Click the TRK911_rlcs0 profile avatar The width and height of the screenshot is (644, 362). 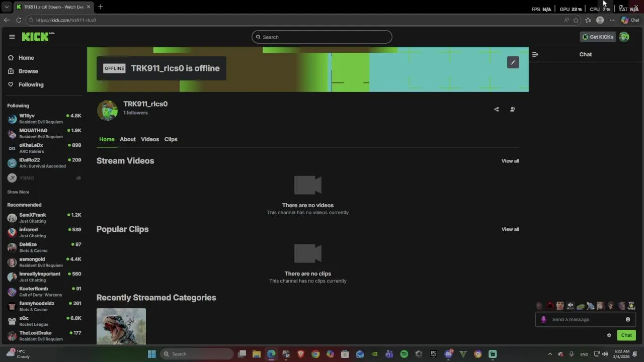(x=107, y=111)
